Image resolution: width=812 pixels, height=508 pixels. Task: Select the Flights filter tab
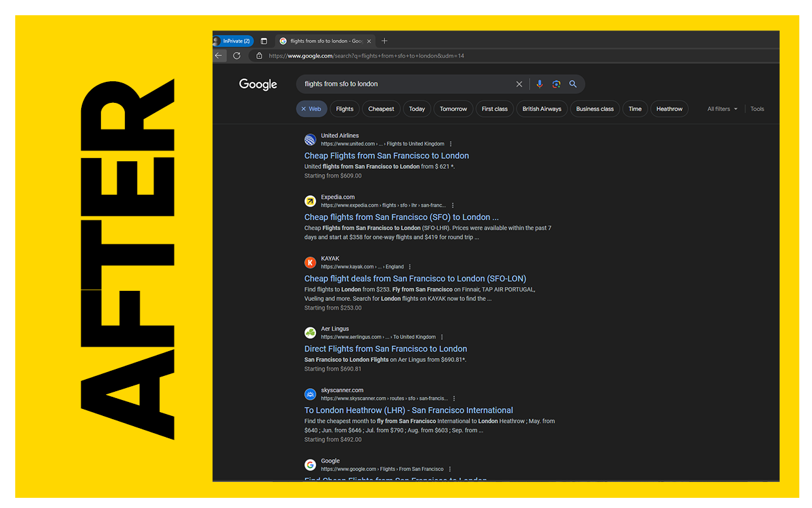click(x=344, y=109)
